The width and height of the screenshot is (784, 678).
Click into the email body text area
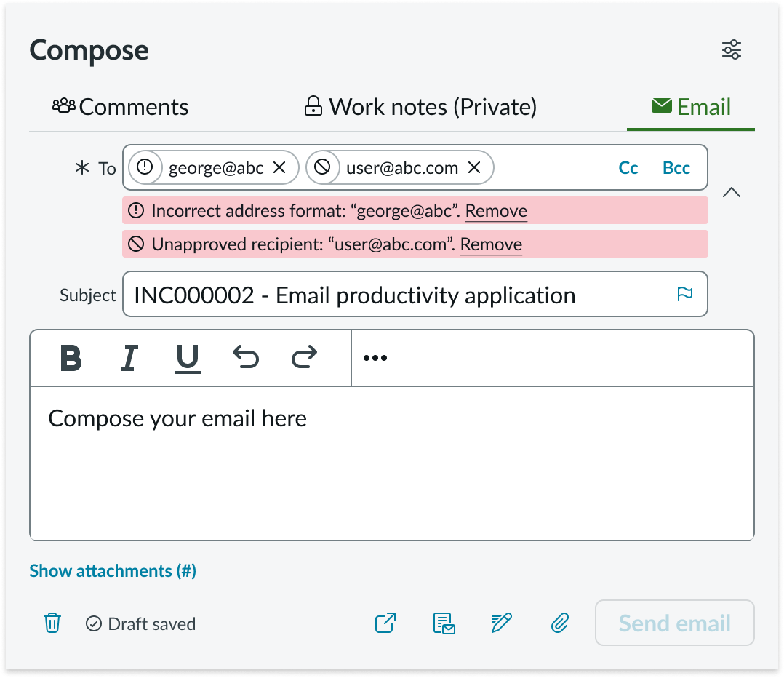coord(391,466)
